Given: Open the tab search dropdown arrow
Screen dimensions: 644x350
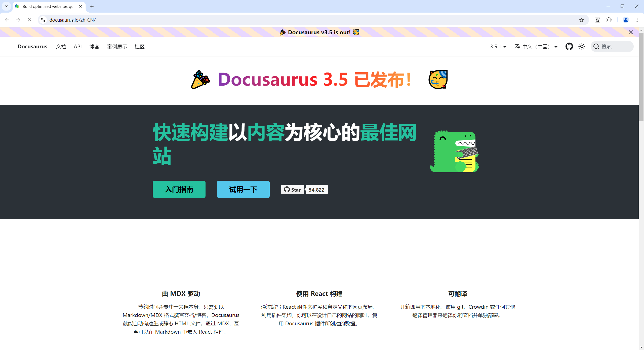Looking at the screenshot, I should coord(6,6).
